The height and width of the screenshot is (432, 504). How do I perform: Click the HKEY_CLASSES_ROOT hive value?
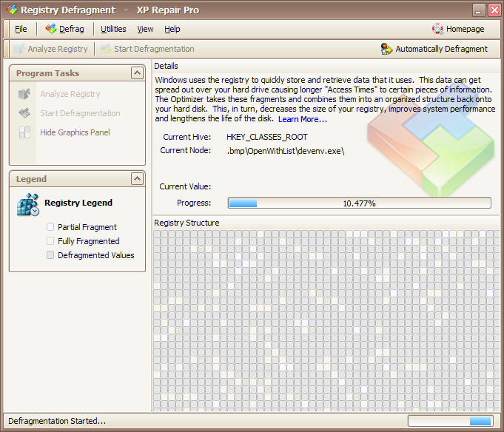coord(266,137)
